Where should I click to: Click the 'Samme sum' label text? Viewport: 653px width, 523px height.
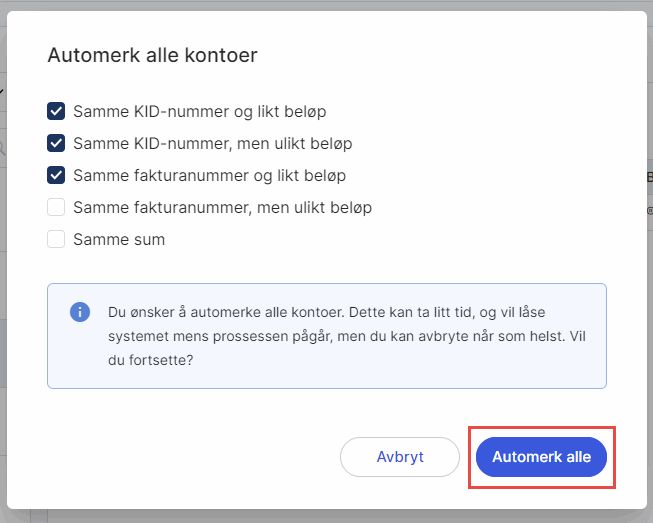click(x=119, y=239)
